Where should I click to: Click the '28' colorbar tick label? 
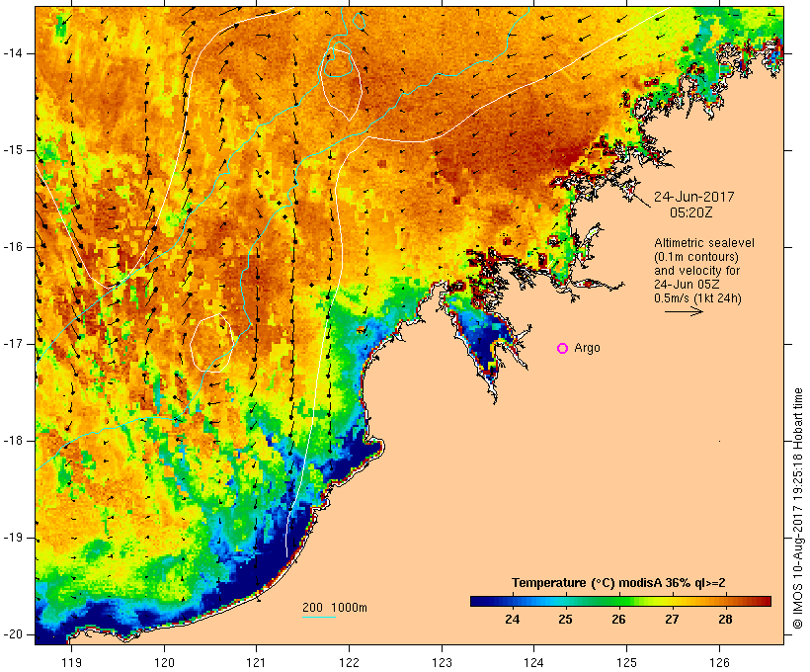(x=725, y=620)
